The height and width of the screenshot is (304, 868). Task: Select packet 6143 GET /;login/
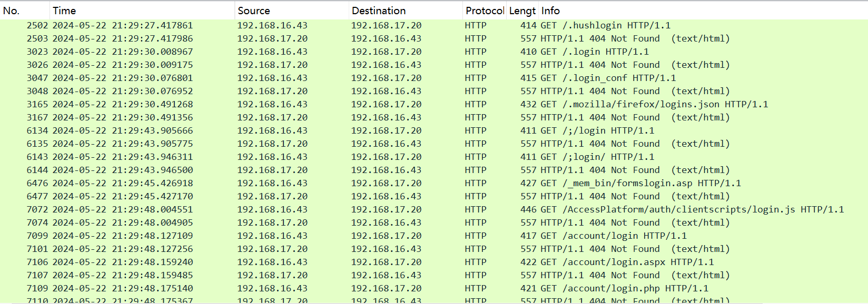pos(597,157)
